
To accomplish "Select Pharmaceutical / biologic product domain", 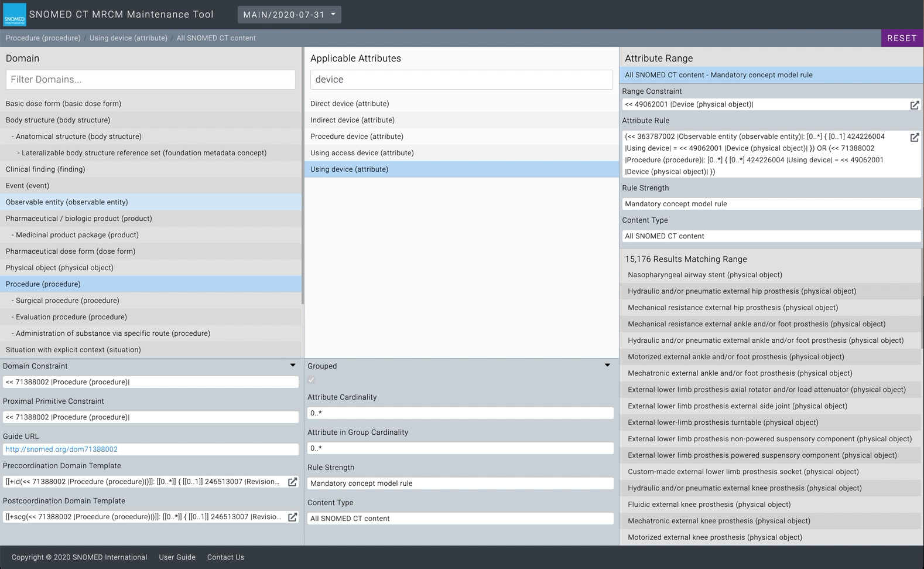I will (x=150, y=219).
